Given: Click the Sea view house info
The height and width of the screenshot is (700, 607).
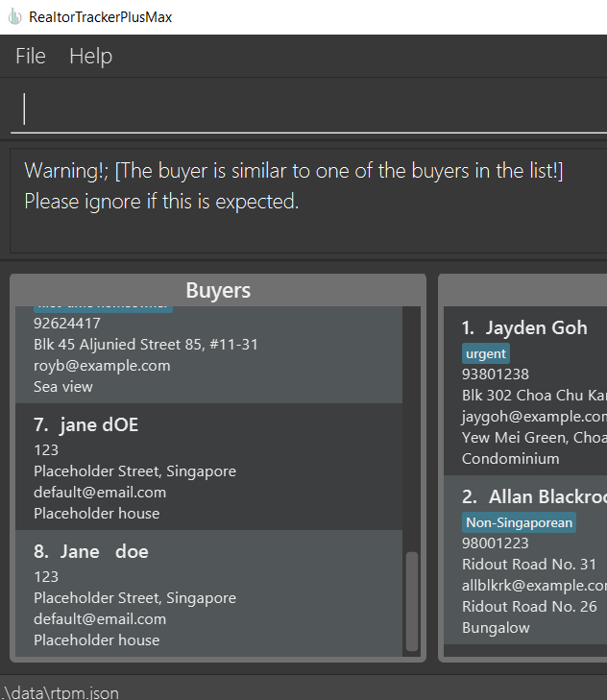Looking at the screenshot, I should [x=63, y=387].
